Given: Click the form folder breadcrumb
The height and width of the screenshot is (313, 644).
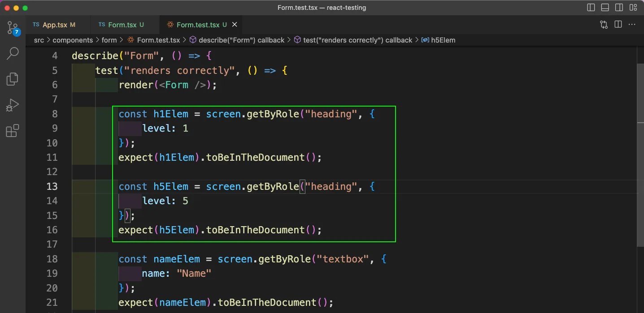Looking at the screenshot, I should coord(109,40).
